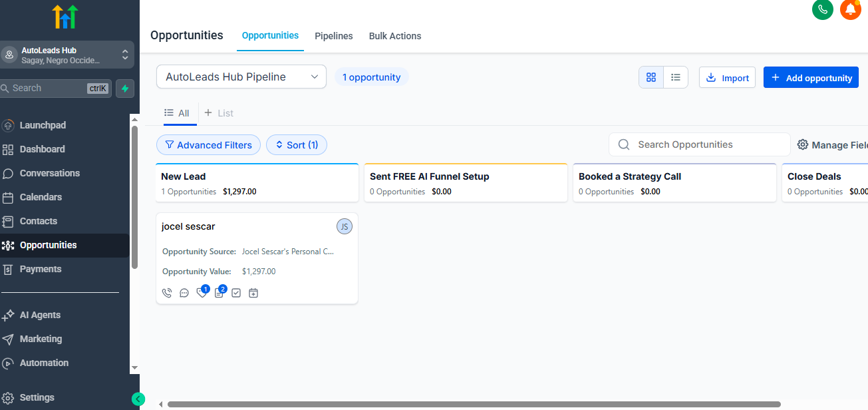Collapse the left sidebar
Screen dimensions: 868x410
(138, 398)
